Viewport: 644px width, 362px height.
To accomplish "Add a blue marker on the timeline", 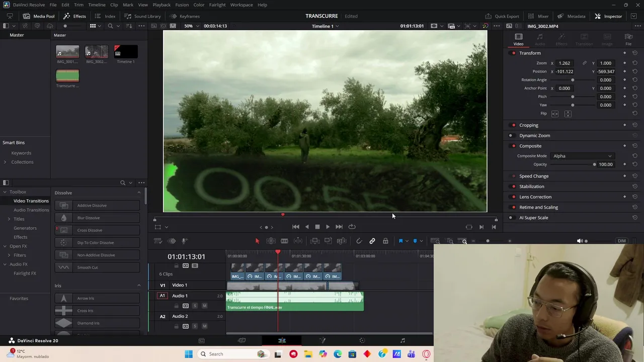I will (415, 241).
